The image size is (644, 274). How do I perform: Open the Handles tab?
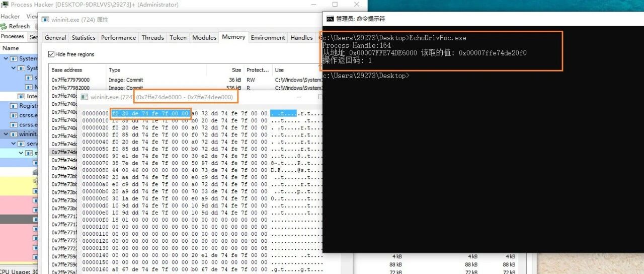[x=302, y=38]
